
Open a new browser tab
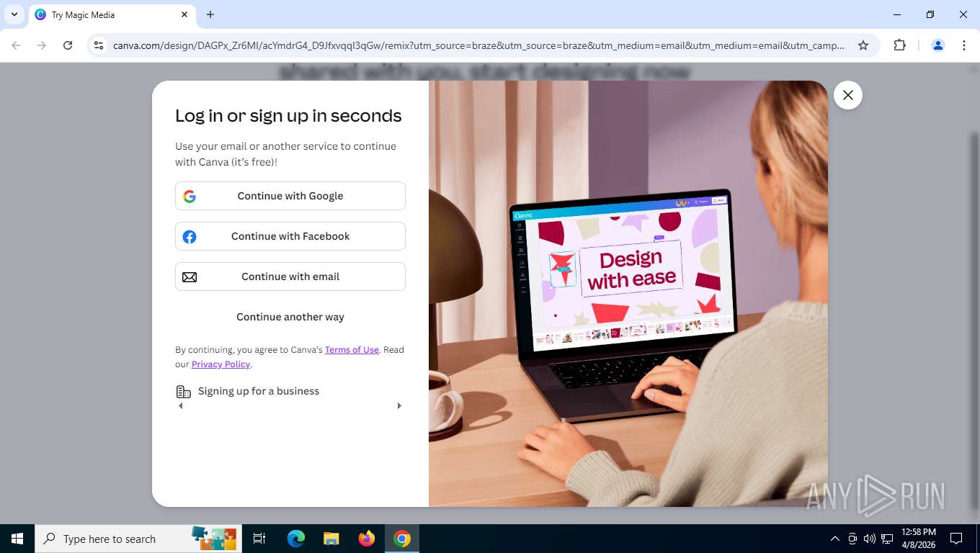point(210,14)
